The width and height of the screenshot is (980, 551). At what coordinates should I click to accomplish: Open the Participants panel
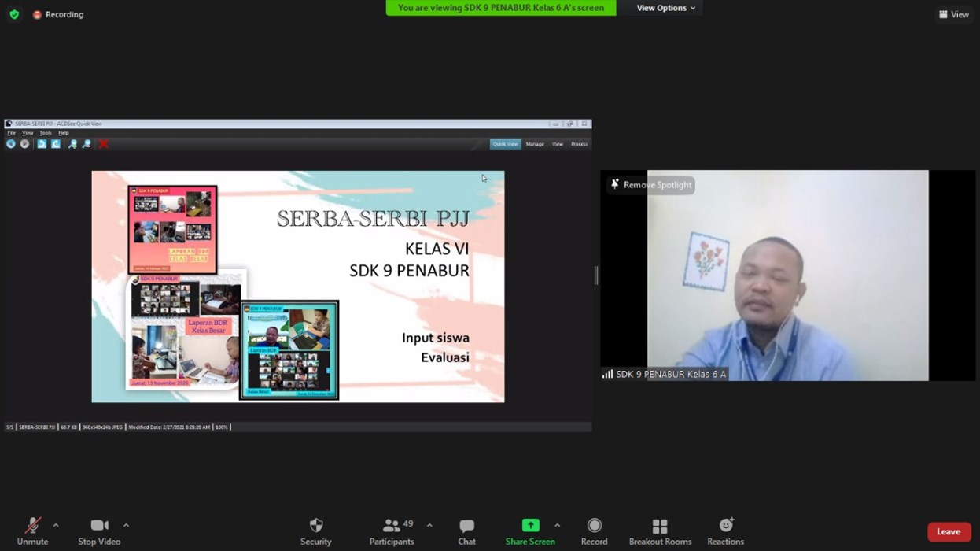pos(392,531)
